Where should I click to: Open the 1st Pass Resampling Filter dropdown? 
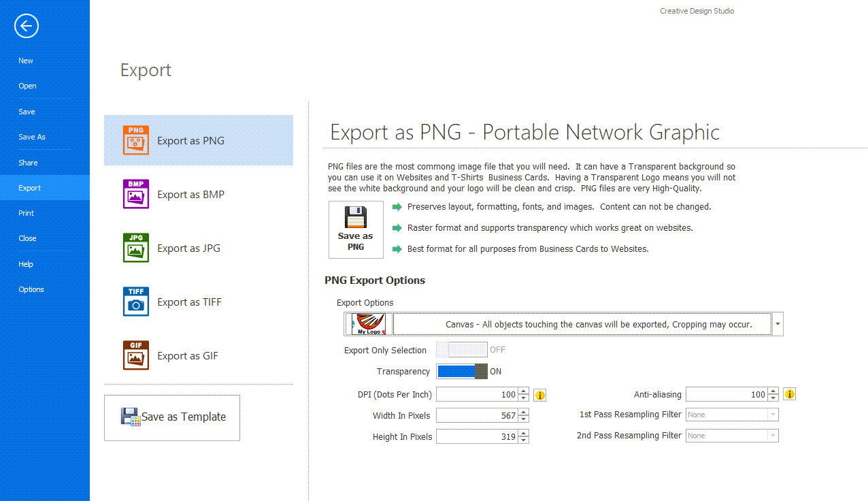772,415
